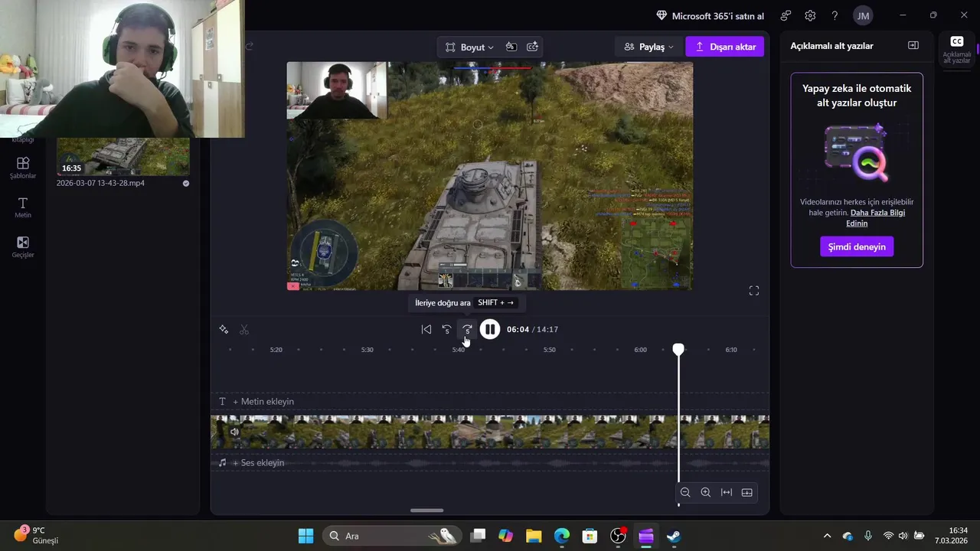Jump to the start of the video

(426, 329)
